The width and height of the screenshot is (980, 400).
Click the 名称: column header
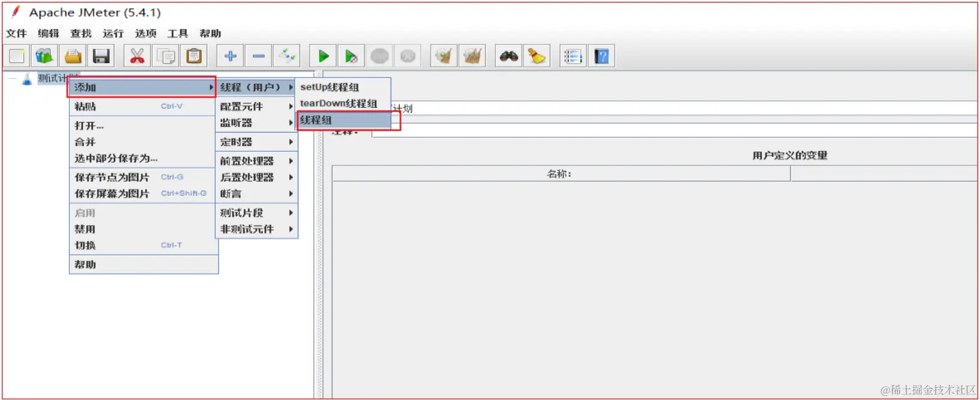(561, 174)
